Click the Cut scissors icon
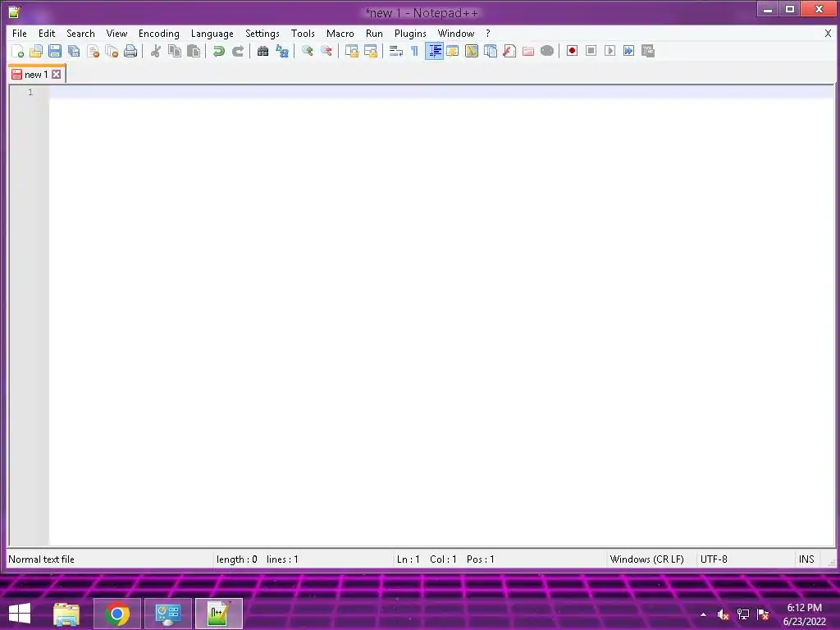Screen dimensions: 840x630 coord(155,51)
